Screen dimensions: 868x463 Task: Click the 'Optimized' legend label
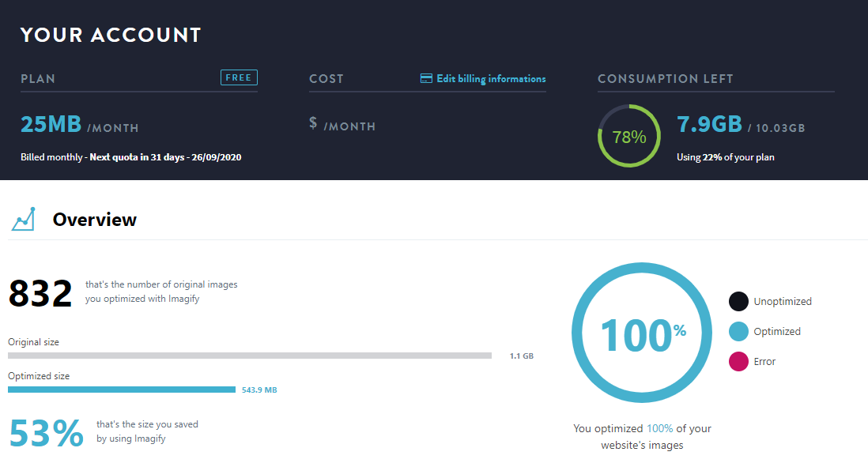coord(777,331)
